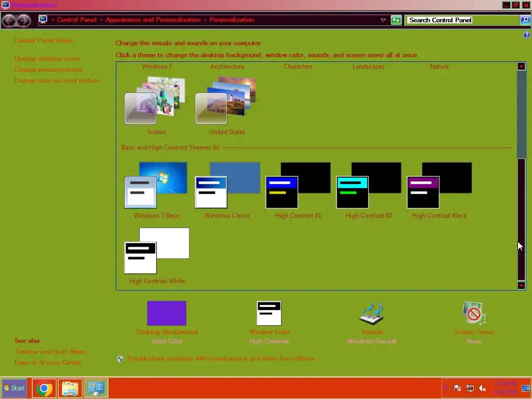Click the Characters theme label
This screenshot has height=399, width=532.
click(298, 66)
